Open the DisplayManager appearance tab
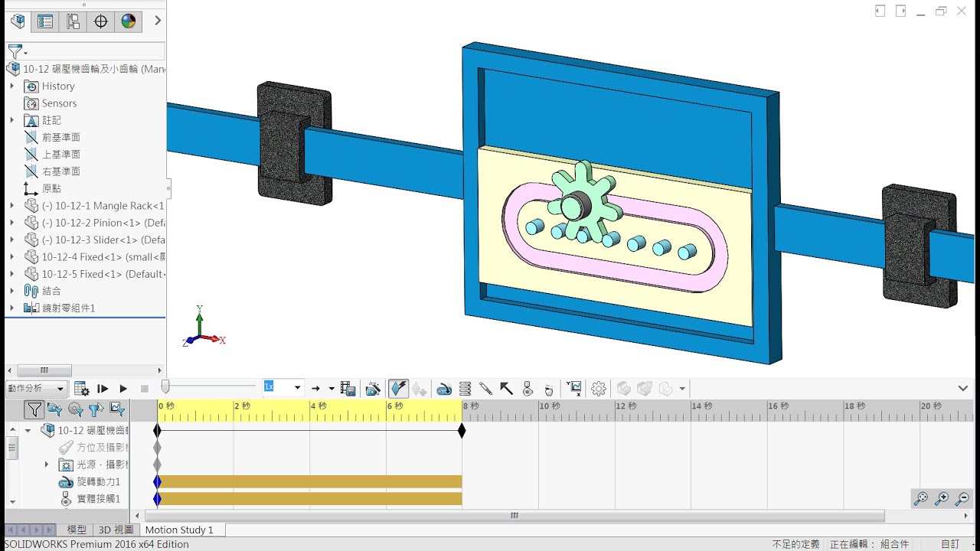This screenshot has height=551, width=980. click(x=129, y=21)
